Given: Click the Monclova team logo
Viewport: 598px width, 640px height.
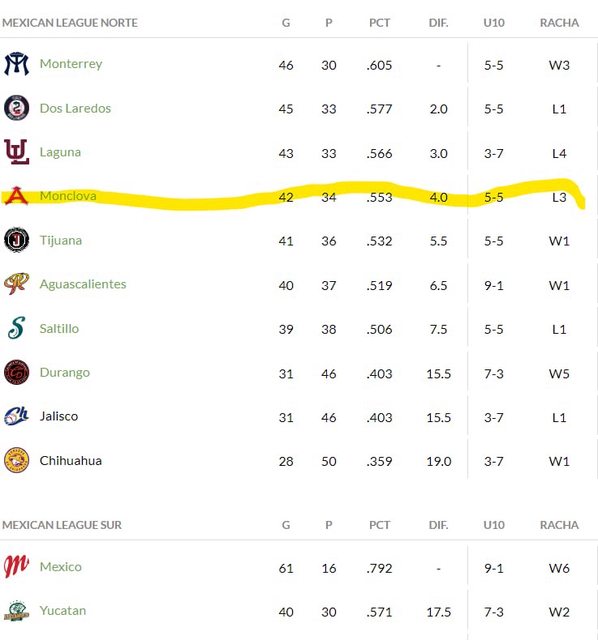Looking at the screenshot, I should pyautogui.click(x=16, y=196).
